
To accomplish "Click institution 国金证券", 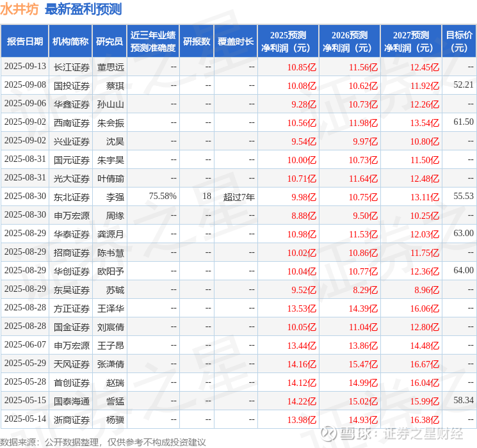I will pos(72,327).
